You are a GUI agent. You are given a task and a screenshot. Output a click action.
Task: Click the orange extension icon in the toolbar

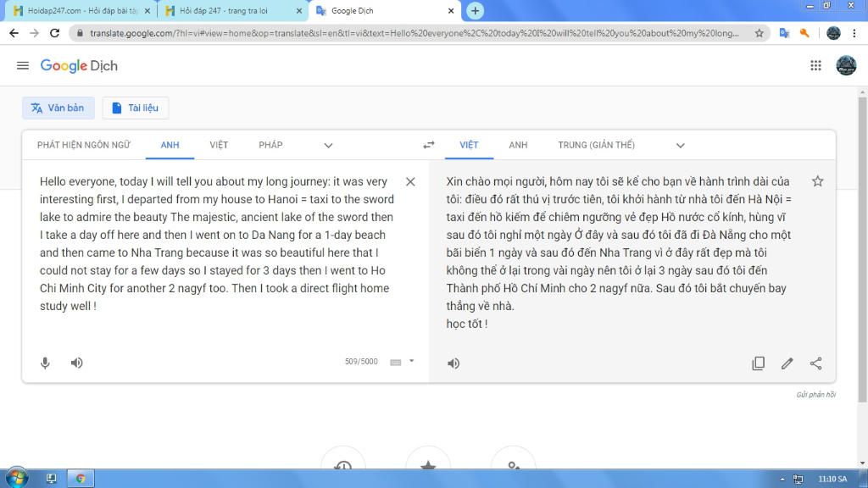point(804,33)
